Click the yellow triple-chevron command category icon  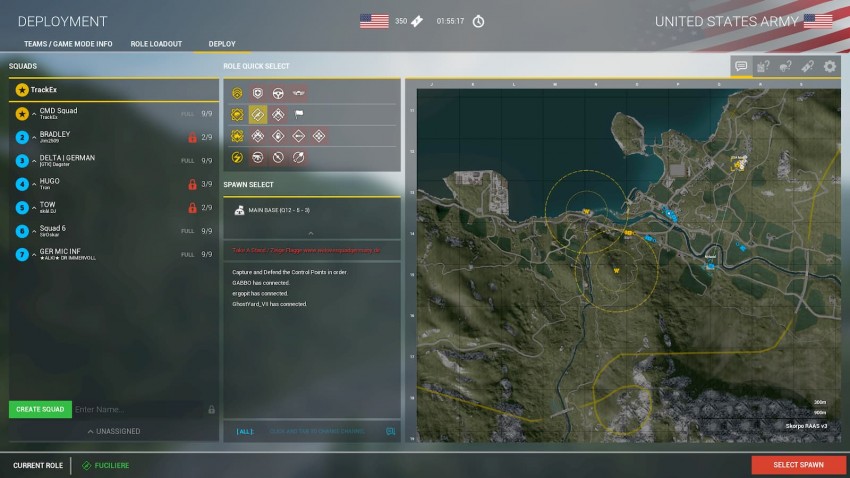click(x=237, y=93)
